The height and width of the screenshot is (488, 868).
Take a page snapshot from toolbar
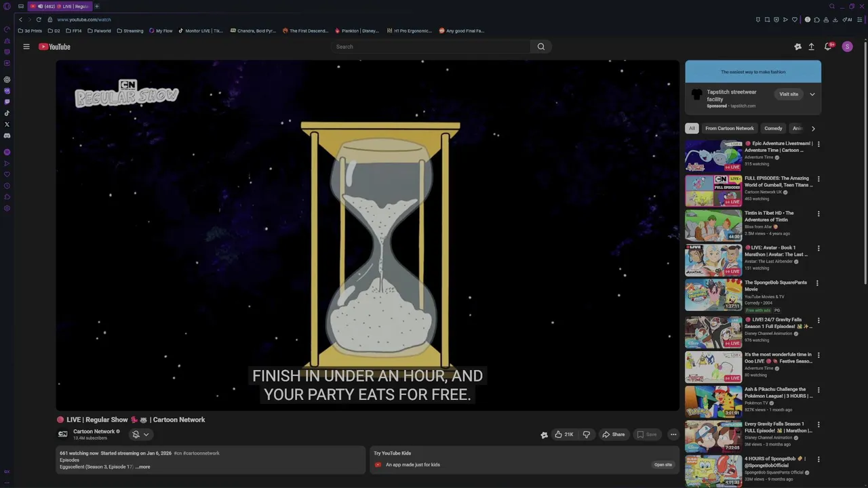[767, 20]
